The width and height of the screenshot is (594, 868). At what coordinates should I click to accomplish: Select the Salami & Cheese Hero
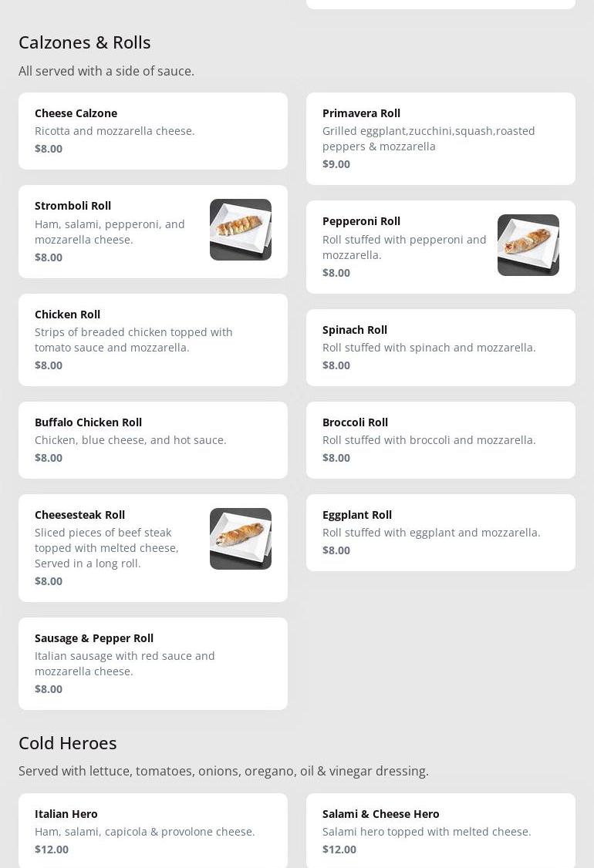point(440,831)
